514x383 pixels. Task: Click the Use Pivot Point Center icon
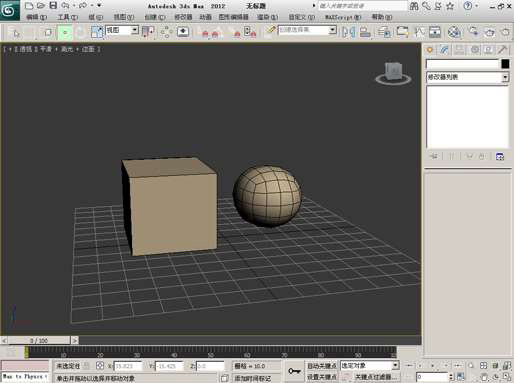148,32
